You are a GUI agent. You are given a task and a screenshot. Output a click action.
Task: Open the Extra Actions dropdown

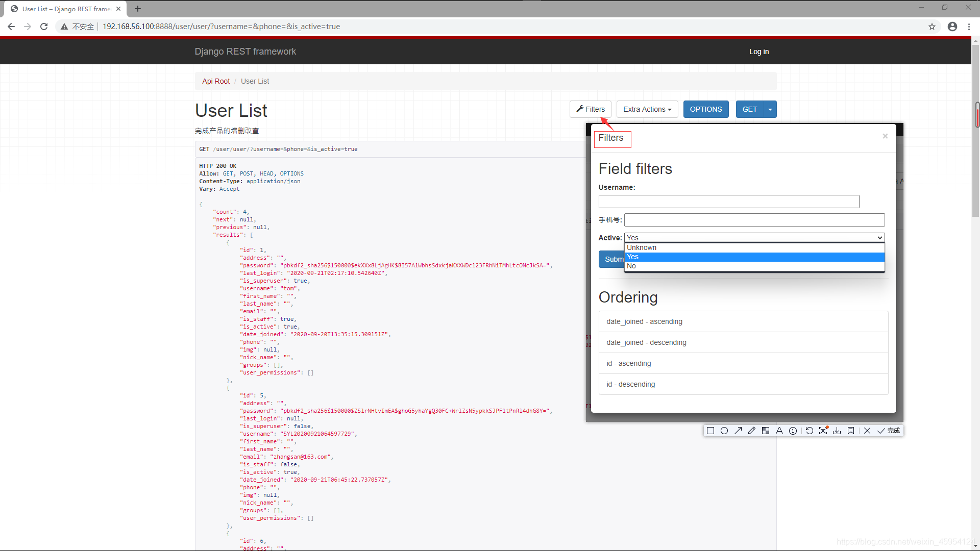point(647,109)
